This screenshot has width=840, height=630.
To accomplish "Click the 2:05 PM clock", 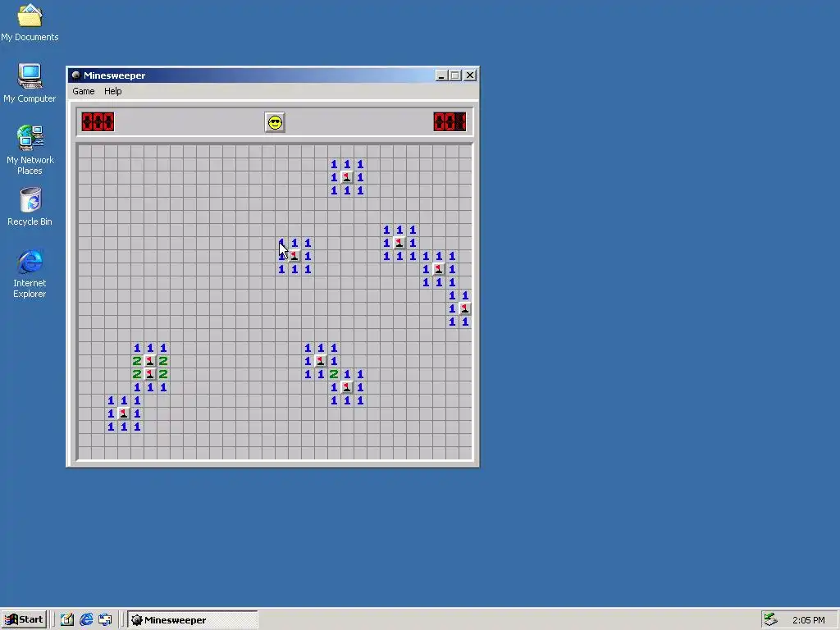I will click(808, 620).
